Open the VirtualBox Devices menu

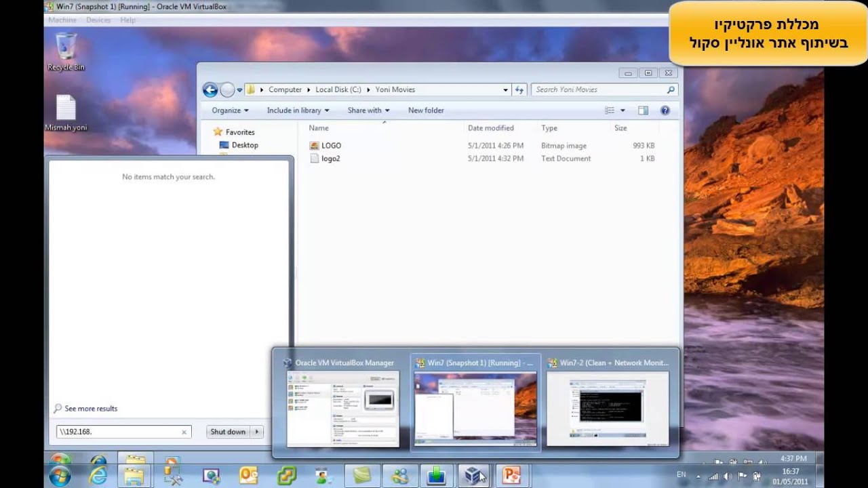click(x=98, y=20)
